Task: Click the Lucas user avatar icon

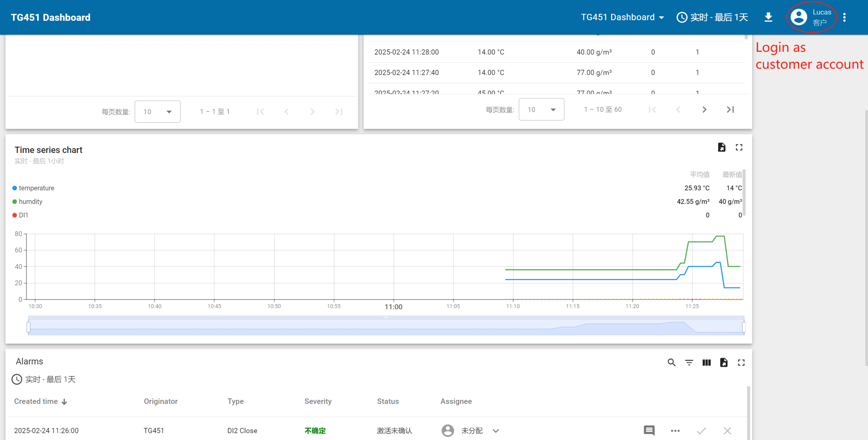Action: pyautogui.click(x=798, y=17)
